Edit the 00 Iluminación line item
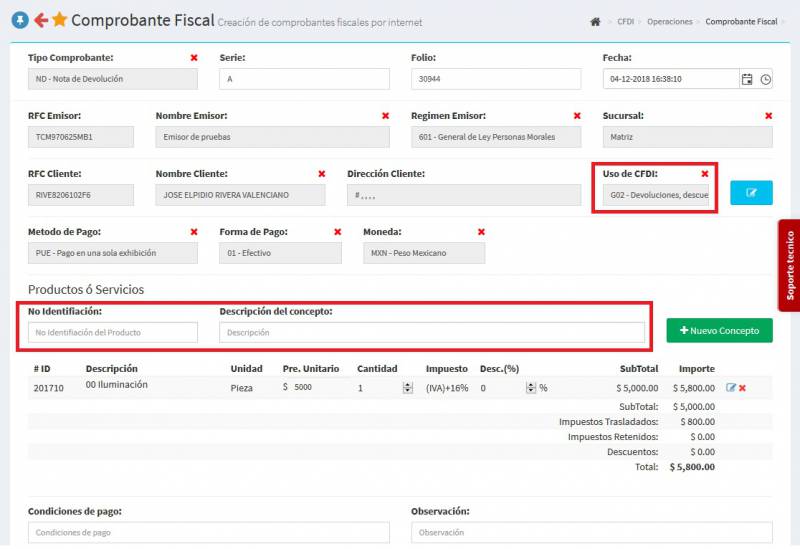This screenshot has width=800, height=549. tap(731, 387)
